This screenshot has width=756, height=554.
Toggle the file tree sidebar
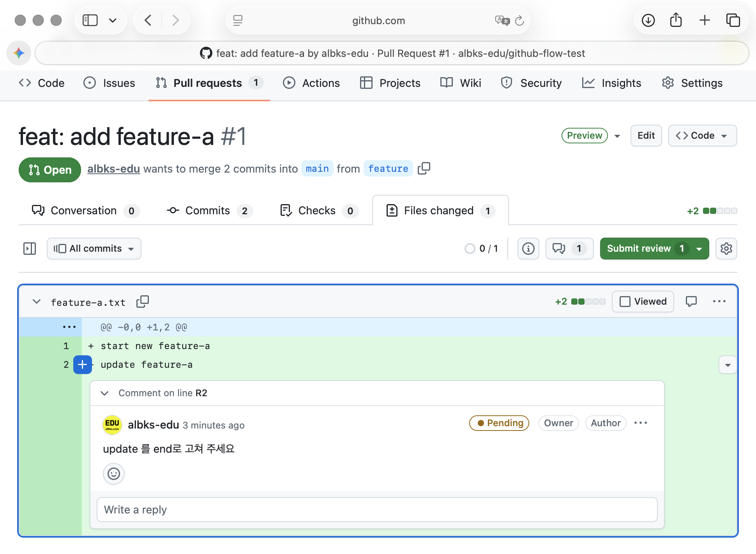pos(30,249)
